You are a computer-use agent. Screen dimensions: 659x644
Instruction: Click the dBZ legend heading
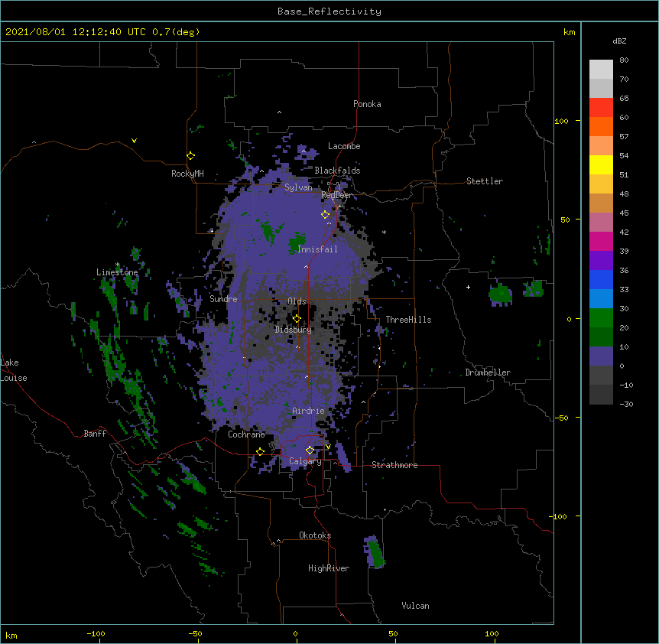pos(619,41)
